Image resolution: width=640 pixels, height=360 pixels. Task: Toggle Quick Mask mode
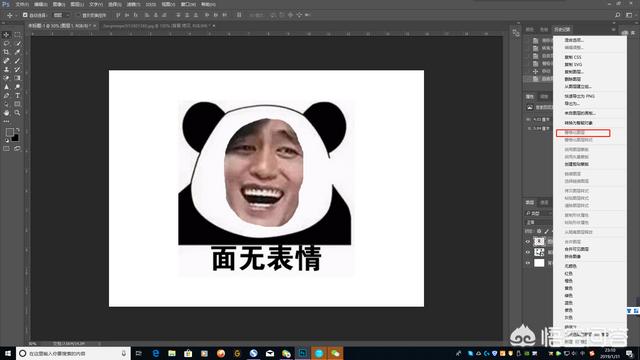[6, 149]
